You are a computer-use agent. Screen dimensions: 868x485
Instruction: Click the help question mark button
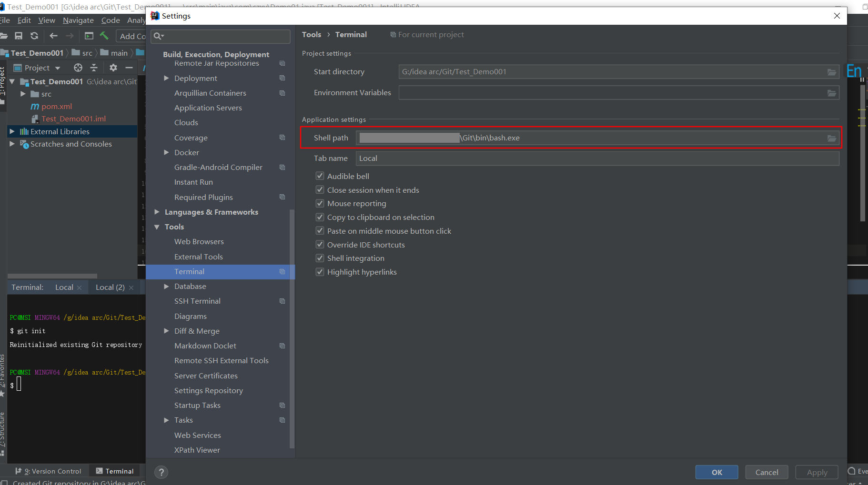click(x=161, y=472)
